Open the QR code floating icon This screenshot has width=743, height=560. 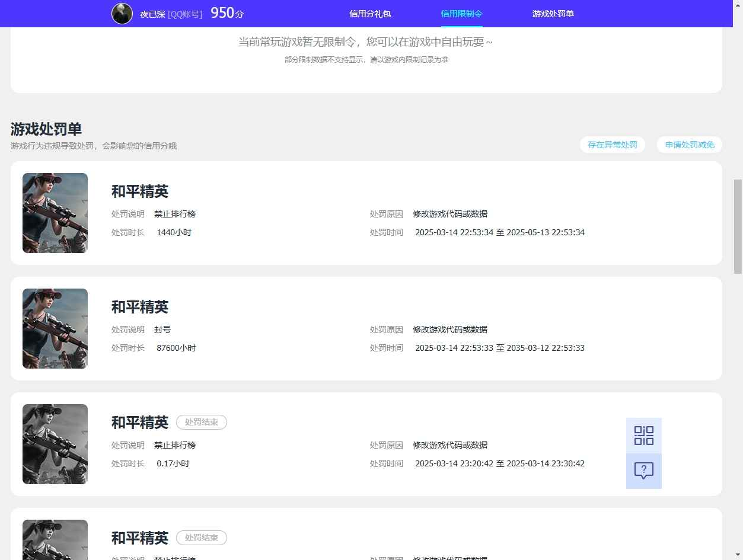click(x=644, y=436)
